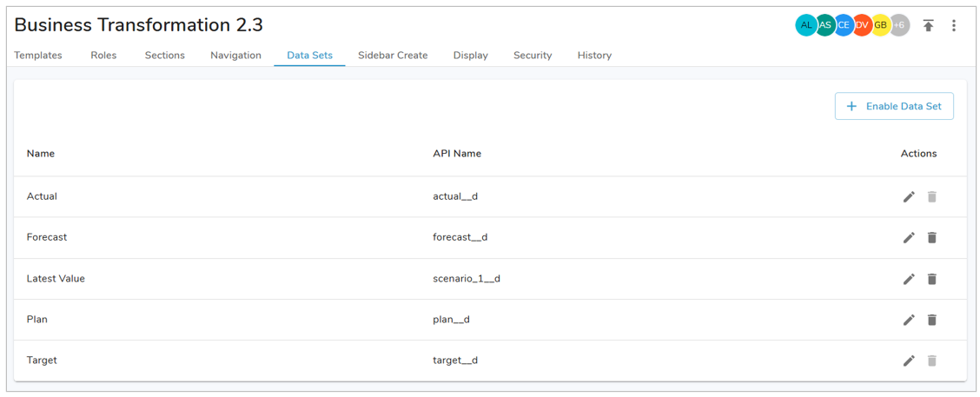Open the Roles tab

[x=103, y=56]
